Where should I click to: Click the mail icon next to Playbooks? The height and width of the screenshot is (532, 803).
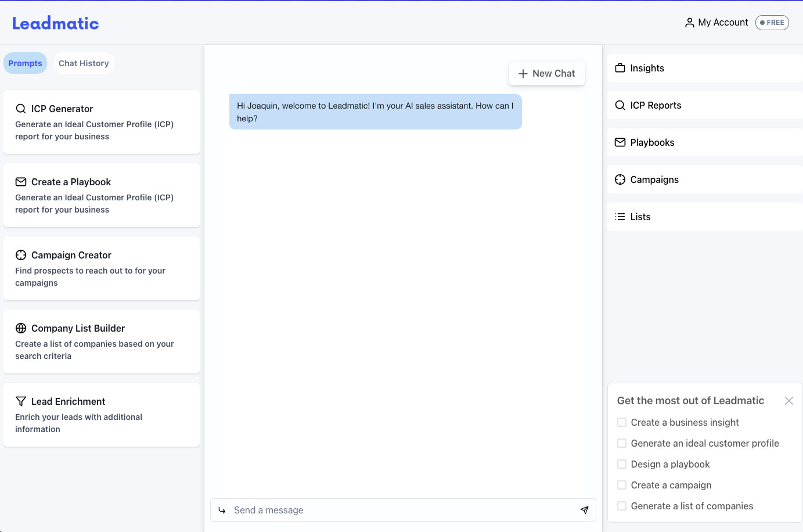pyautogui.click(x=620, y=142)
